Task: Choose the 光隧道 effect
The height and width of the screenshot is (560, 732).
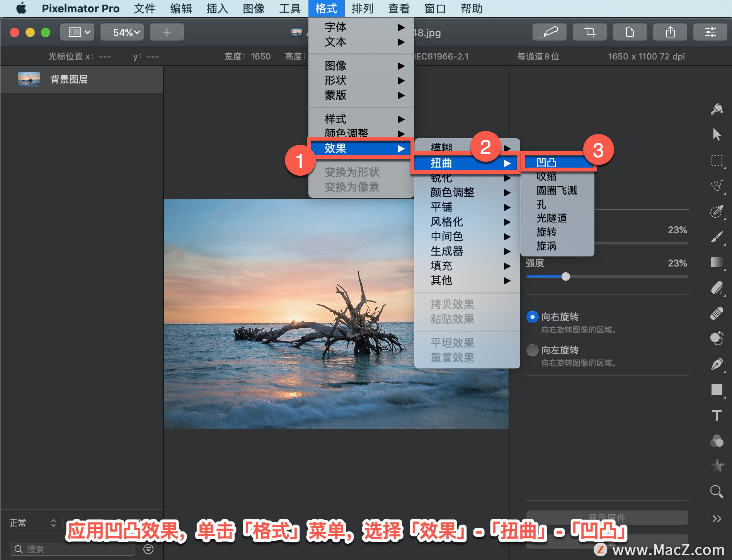Action: pyautogui.click(x=557, y=218)
